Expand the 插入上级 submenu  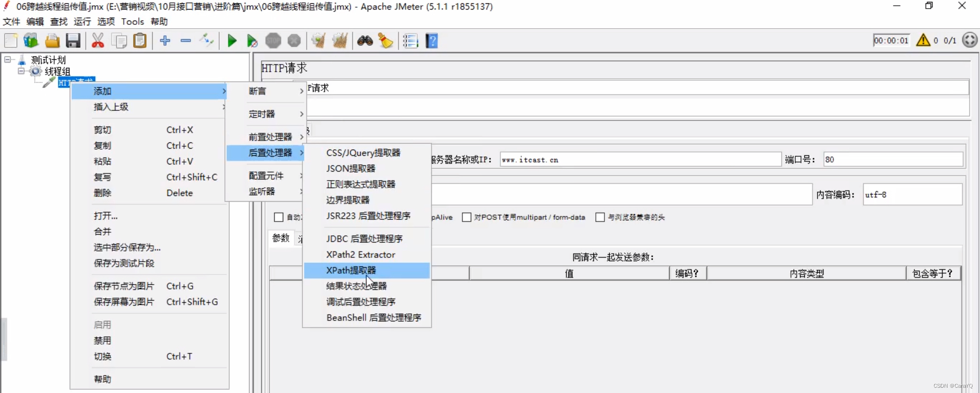149,107
